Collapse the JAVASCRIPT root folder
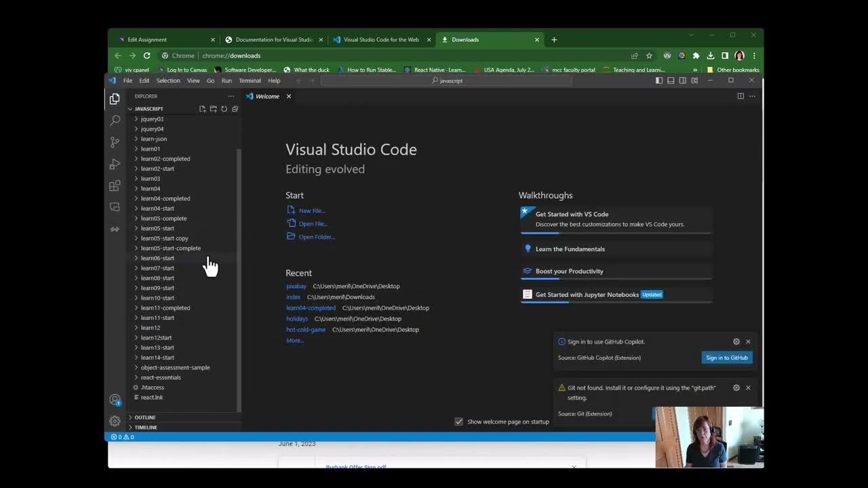 148,108
